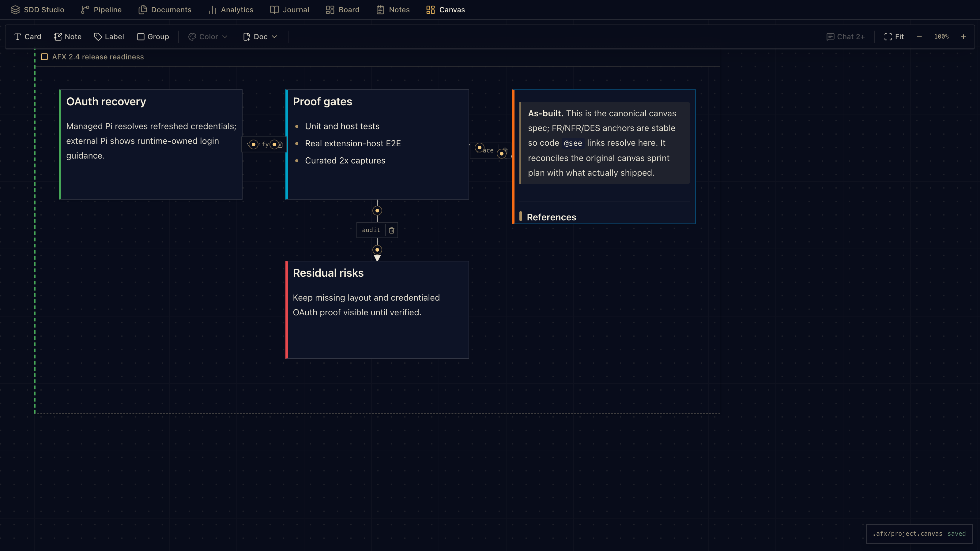Click the Residual risks description text
Viewport: 980px width, 551px height.
[x=366, y=305]
